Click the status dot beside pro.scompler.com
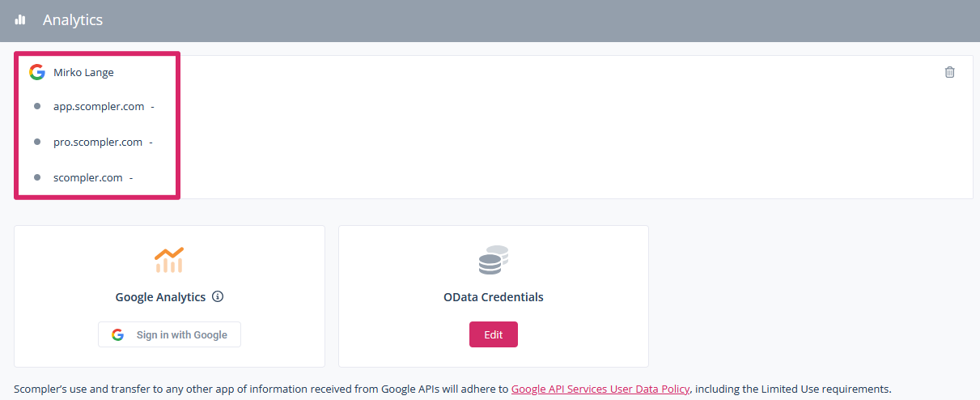The height and width of the screenshot is (400, 980). coord(37,142)
